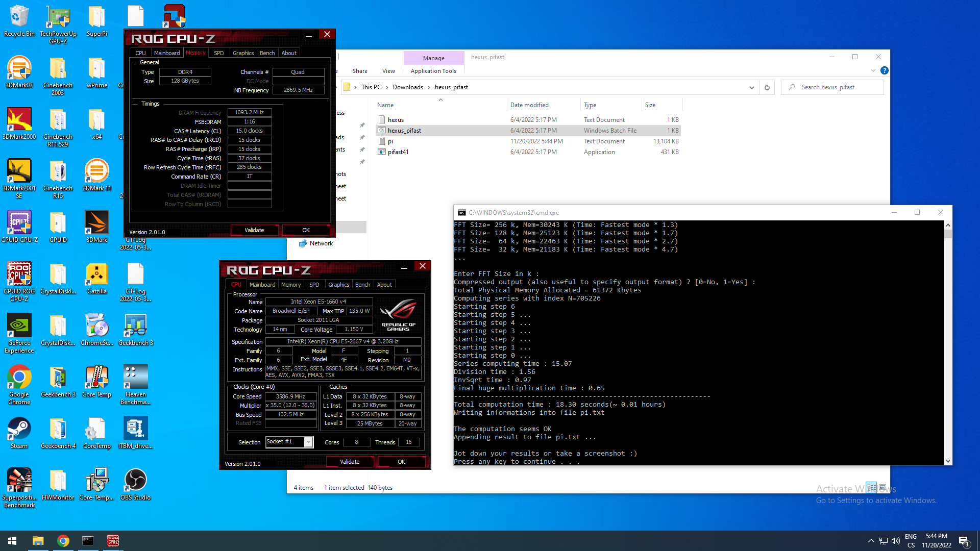Open Steam desktop icon
The width and height of the screenshot is (980, 551).
(19, 433)
